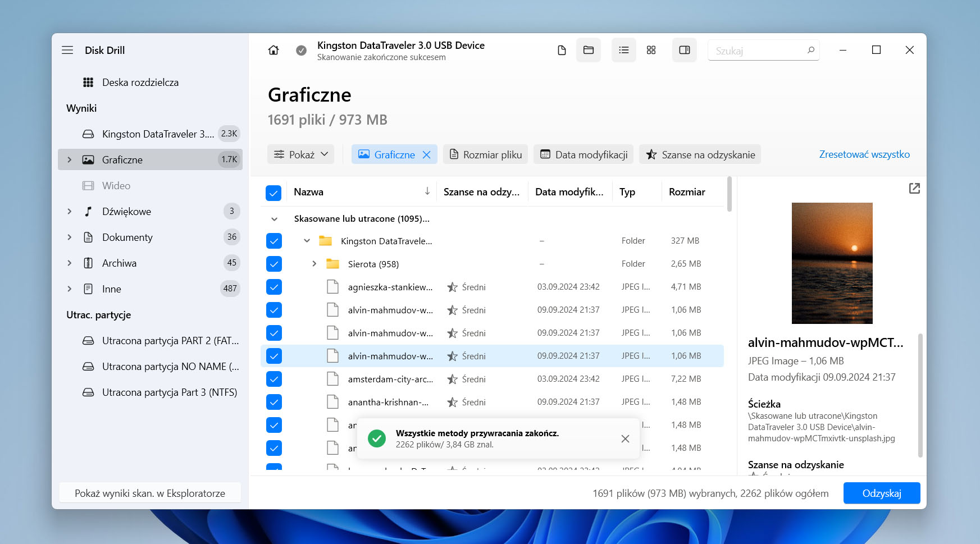980x544 pixels.
Task: Click the sunset preview thumbnail image
Action: pyautogui.click(x=832, y=263)
